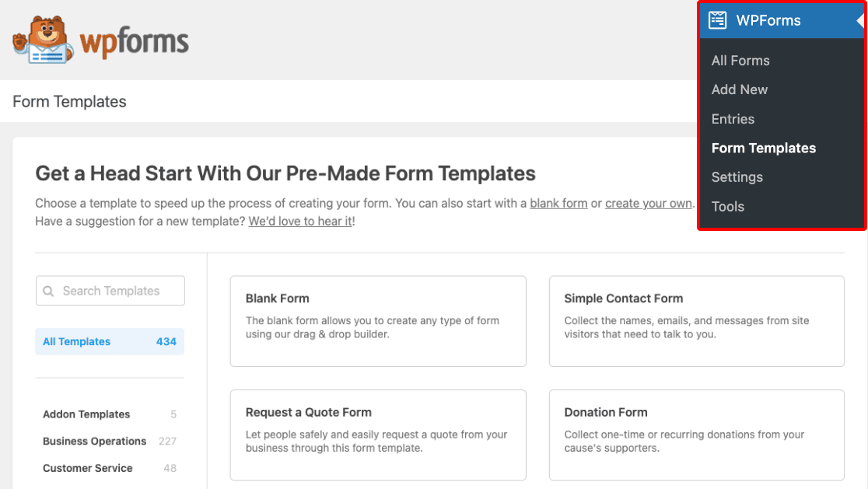The image size is (868, 489).
Task: Choose the Donation Form template card
Action: click(x=696, y=435)
